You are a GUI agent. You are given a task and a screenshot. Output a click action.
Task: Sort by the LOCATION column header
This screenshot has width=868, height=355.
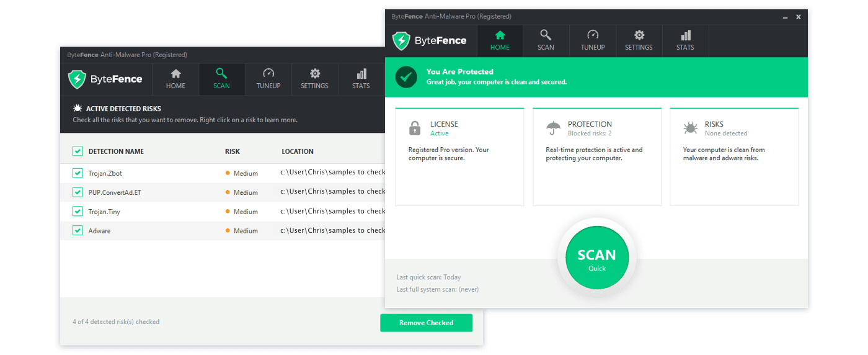[x=298, y=151]
